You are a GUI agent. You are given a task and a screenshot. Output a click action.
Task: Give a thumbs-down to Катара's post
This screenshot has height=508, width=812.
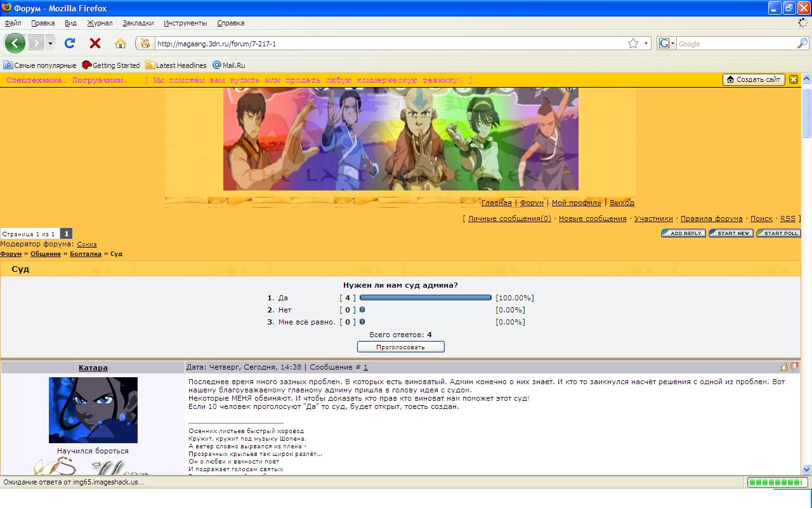click(x=794, y=366)
